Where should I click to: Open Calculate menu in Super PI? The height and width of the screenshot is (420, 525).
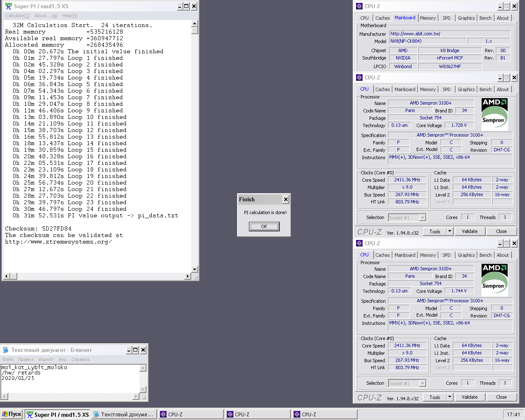pyautogui.click(x=17, y=16)
